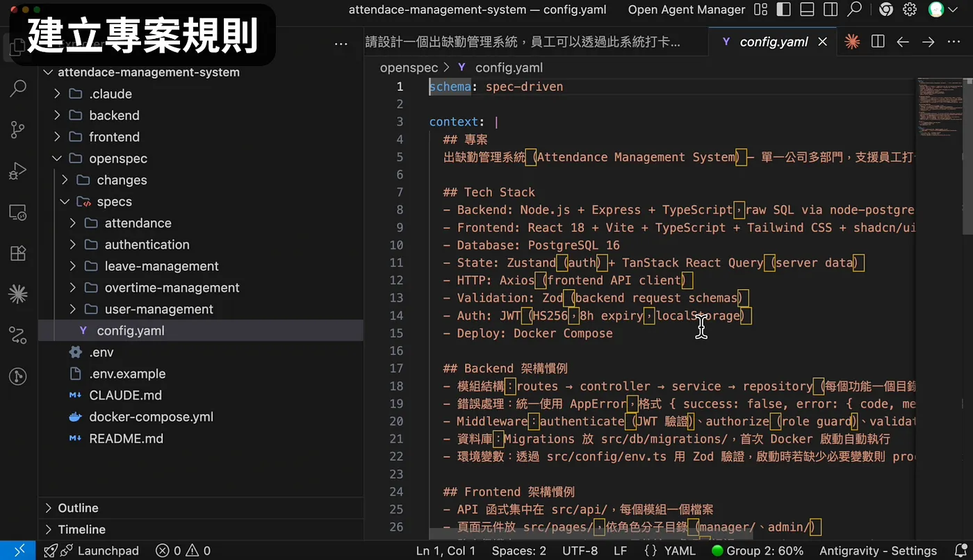
Task: Click Antigravity - Settings in the status bar
Action: click(x=878, y=551)
